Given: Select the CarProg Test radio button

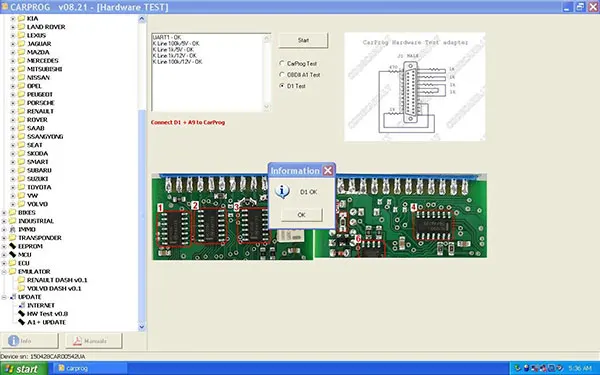Looking at the screenshot, I should point(282,64).
